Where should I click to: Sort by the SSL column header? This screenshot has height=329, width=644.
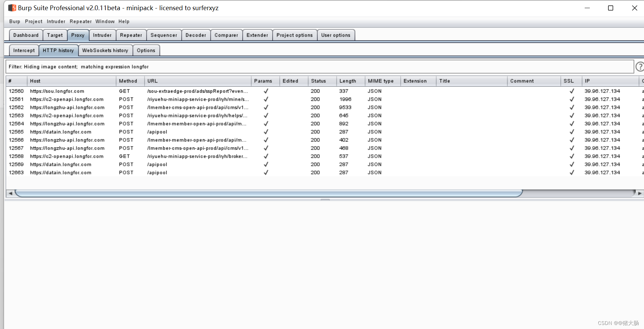click(571, 81)
